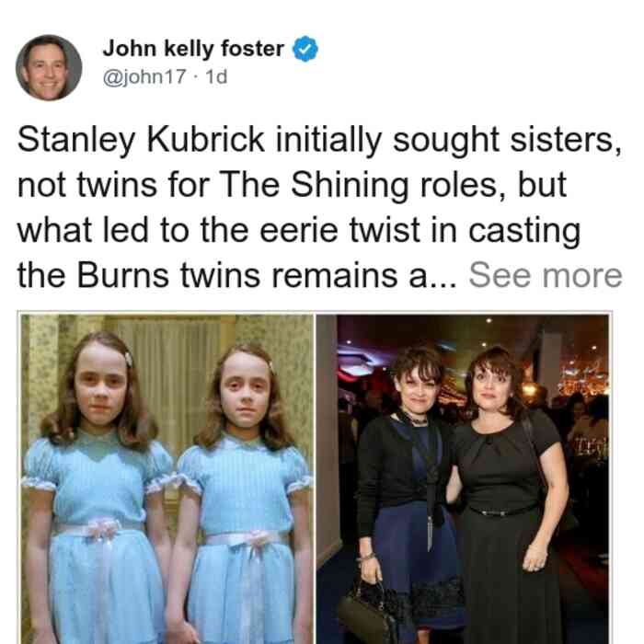Click the blue verified badge icon
644x644 pixels.
(305, 49)
